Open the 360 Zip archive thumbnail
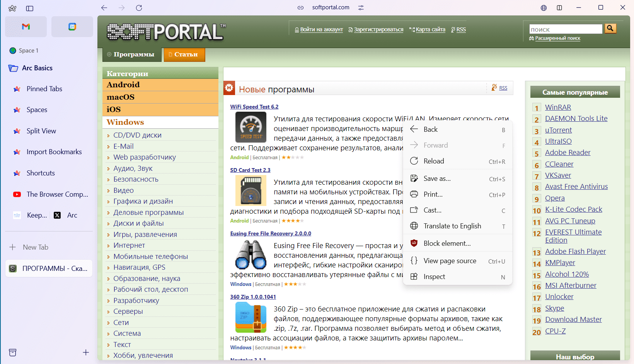 click(251, 317)
